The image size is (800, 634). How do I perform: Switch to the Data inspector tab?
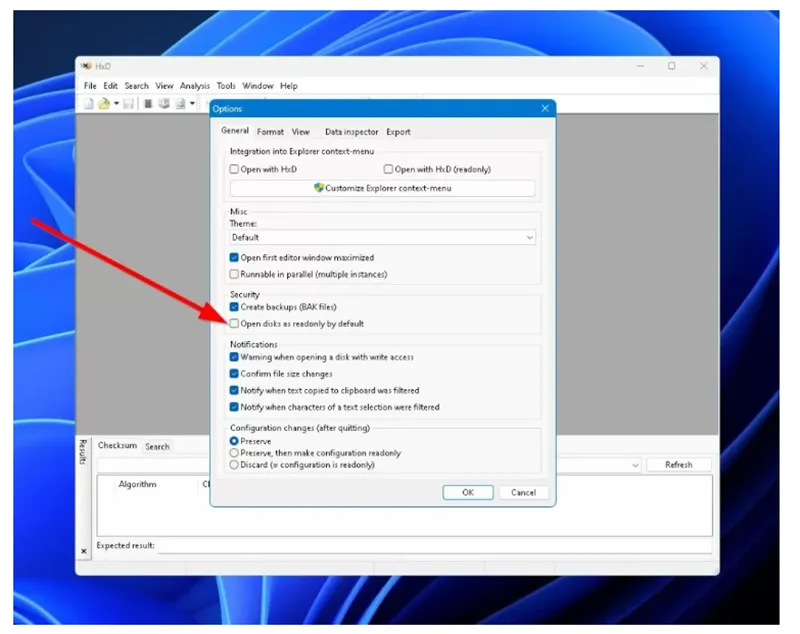pyautogui.click(x=352, y=132)
